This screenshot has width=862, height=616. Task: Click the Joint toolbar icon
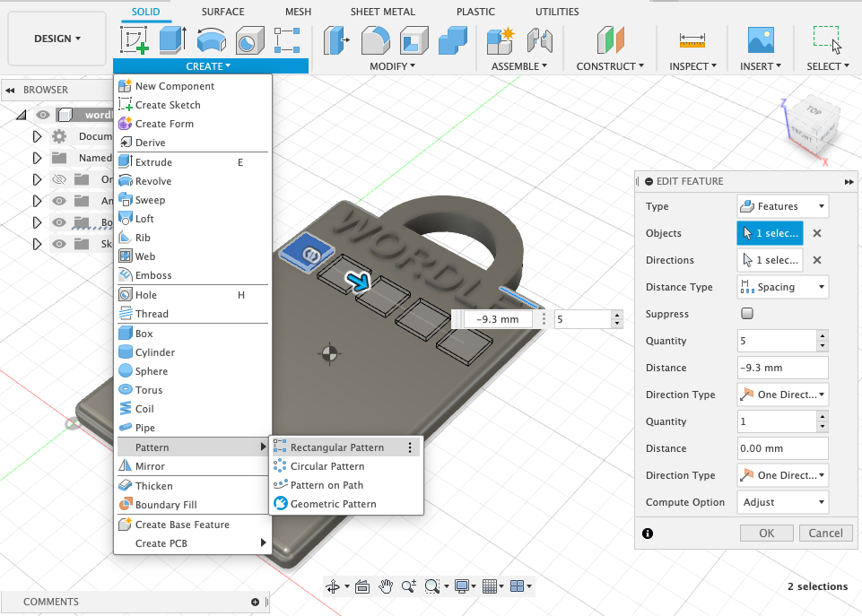point(539,40)
